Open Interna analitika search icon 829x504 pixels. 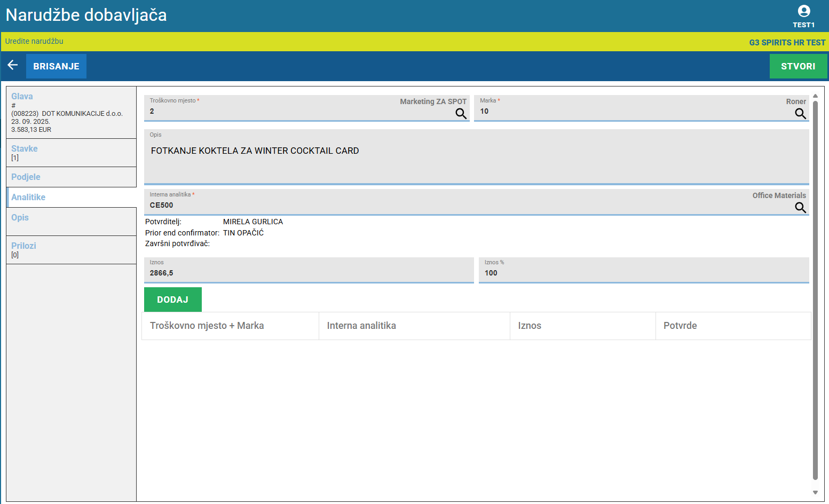point(800,208)
